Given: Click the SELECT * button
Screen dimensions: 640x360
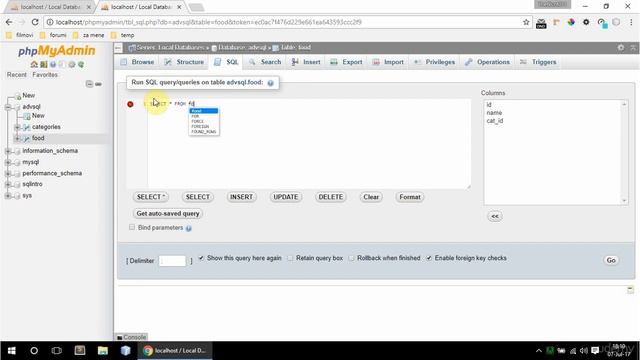Looking at the screenshot, I should pyautogui.click(x=151, y=197).
